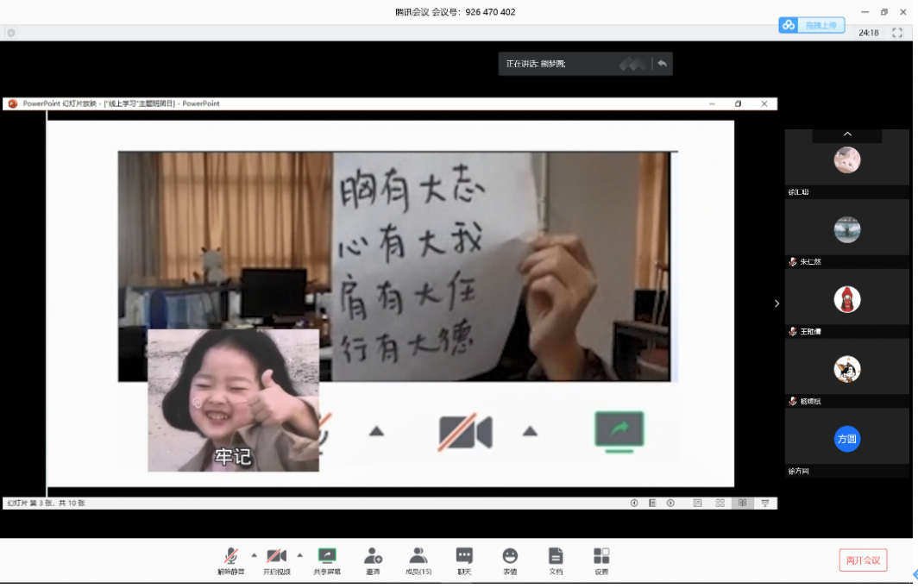This screenshot has width=918, height=588.
Task: Go to next slide in PowerPoint status bar
Action: (x=670, y=503)
